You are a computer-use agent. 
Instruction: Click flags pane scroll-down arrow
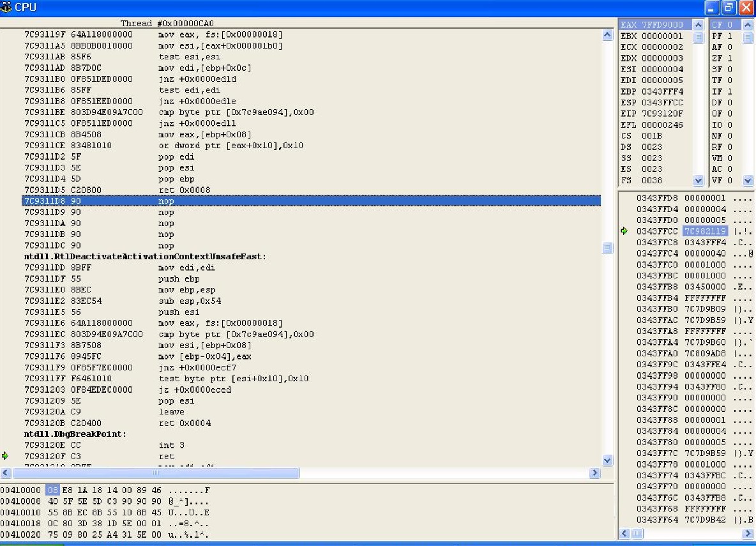tap(748, 181)
